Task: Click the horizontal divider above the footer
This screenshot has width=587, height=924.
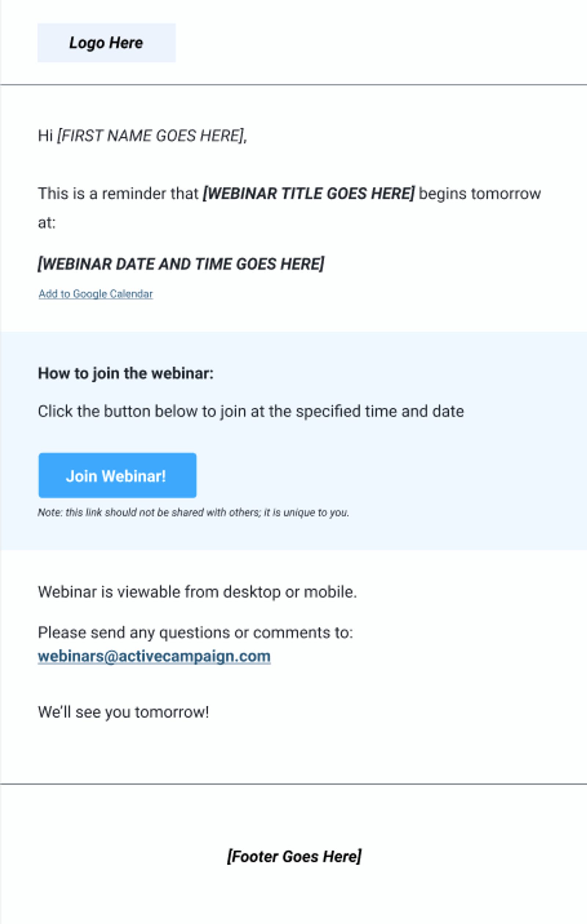Action: tap(293, 784)
